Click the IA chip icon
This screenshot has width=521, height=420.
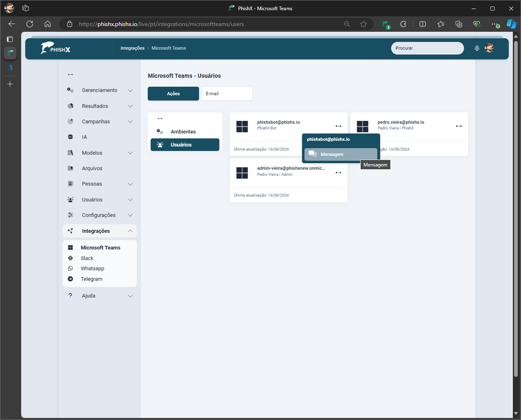(70, 137)
